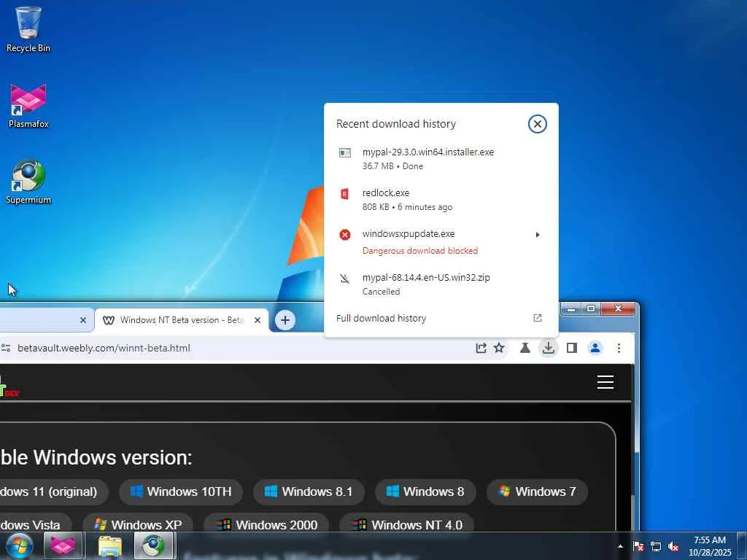The width and height of the screenshot is (747, 560).
Task: Click the red redlock.exe file icon
Action: pos(345,193)
